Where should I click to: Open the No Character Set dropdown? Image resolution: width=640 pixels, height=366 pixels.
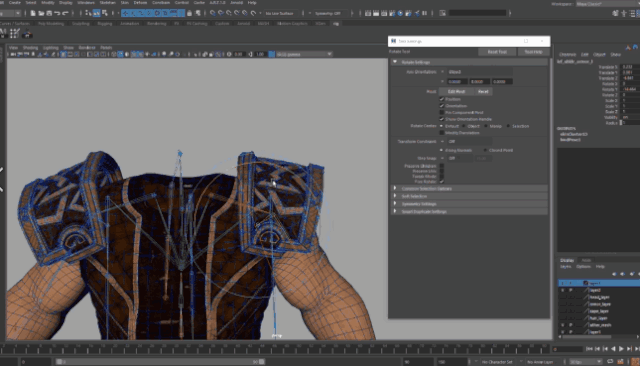[x=497, y=362]
